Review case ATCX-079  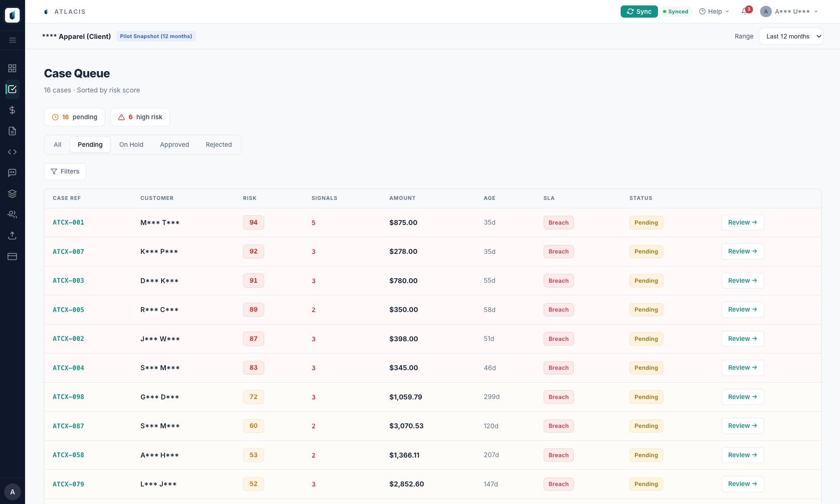point(742,484)
